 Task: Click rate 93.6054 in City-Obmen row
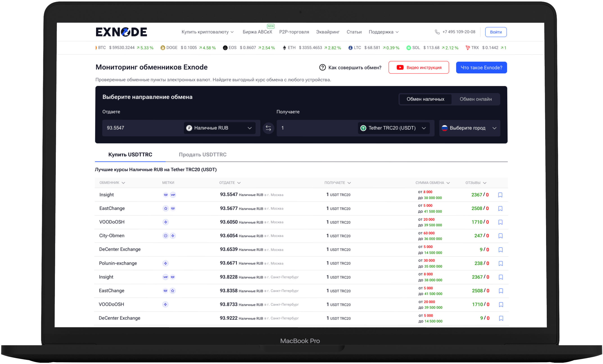(229, 236)
